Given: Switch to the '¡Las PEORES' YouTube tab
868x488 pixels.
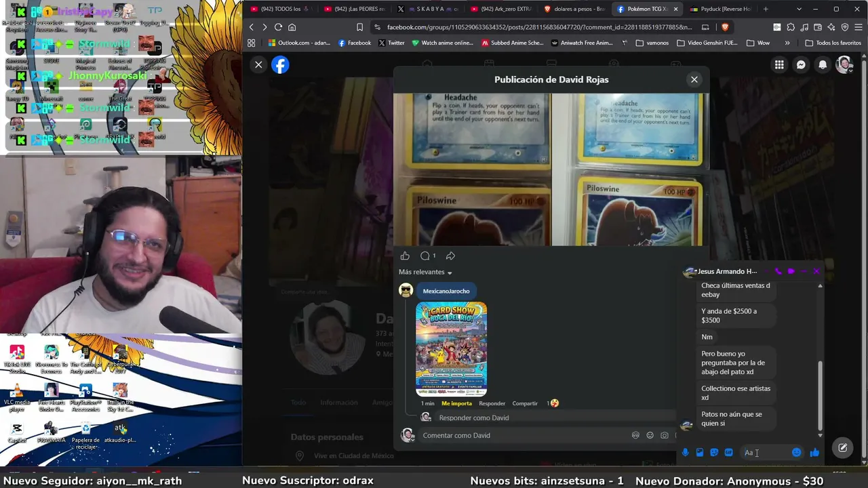Looking at the screenshot, I should pyautogui.click(x=353, y=9).
